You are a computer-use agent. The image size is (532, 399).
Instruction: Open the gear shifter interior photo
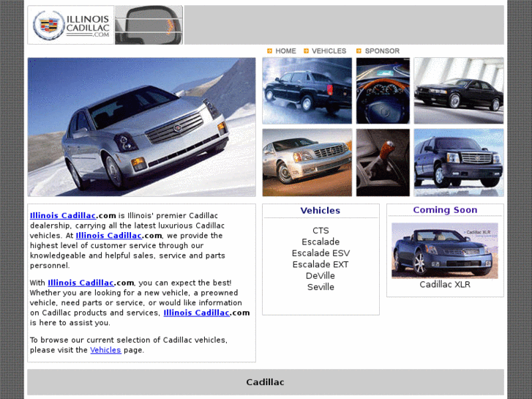tap(383, 163)
